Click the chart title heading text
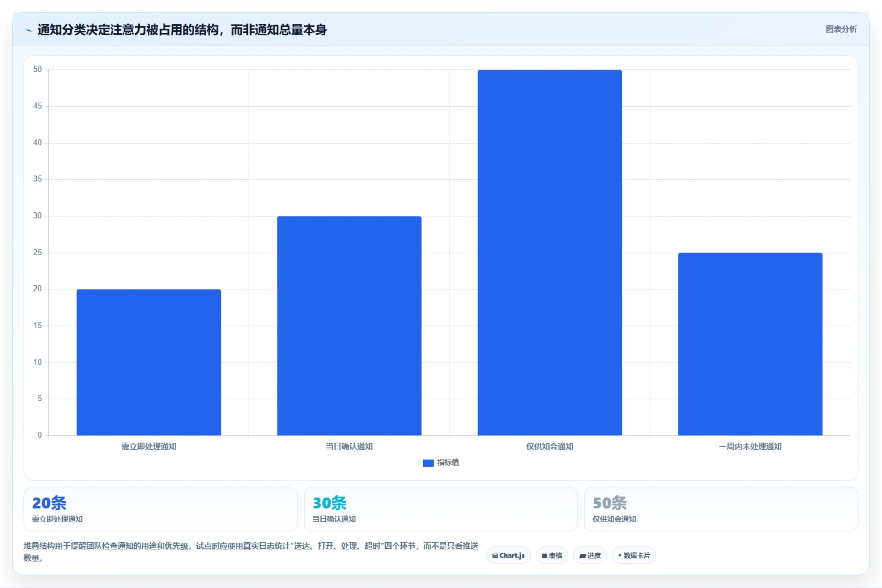Viewport: 882px width, 588px height. 182,30
